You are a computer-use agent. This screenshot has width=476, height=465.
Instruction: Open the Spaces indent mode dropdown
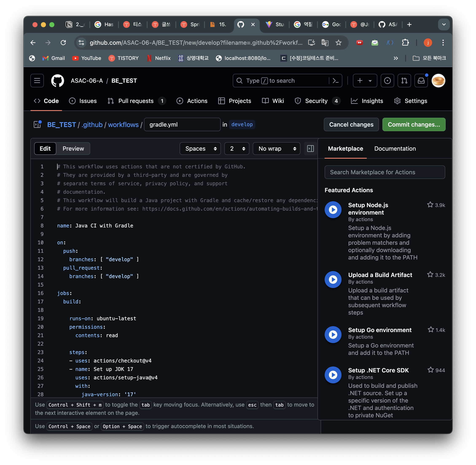(x=200, y=149)
